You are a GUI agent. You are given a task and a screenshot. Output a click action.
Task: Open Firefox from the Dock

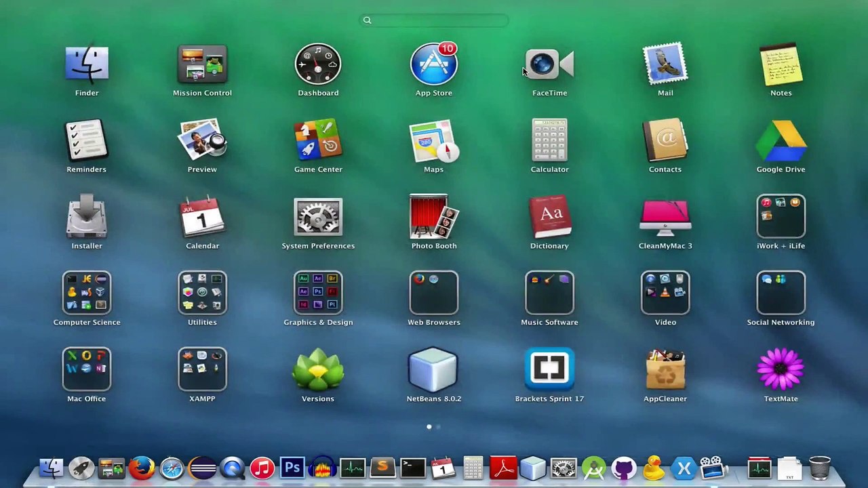(142, 468)
